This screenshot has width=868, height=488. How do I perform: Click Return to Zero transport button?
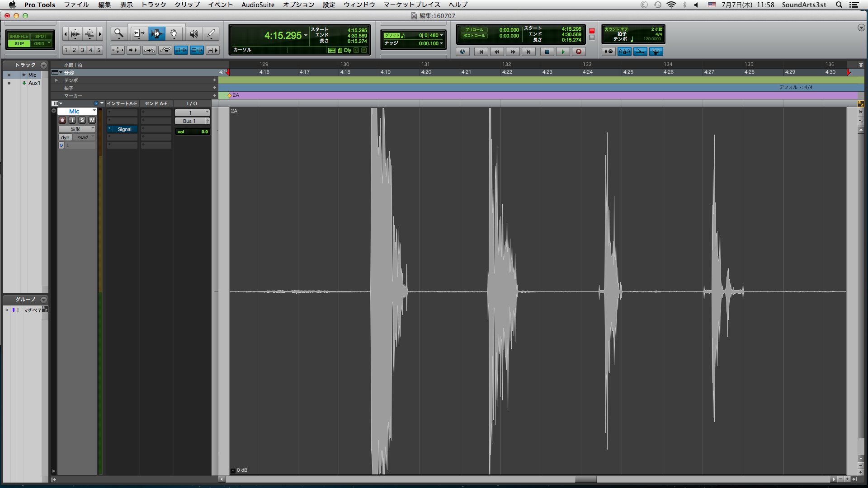(x=481, y=52)
